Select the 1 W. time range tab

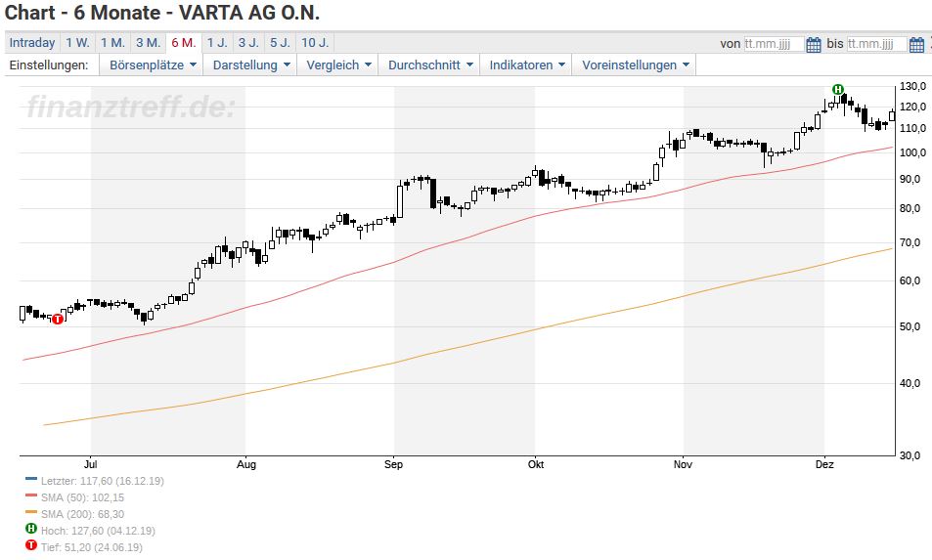[78, 43]
